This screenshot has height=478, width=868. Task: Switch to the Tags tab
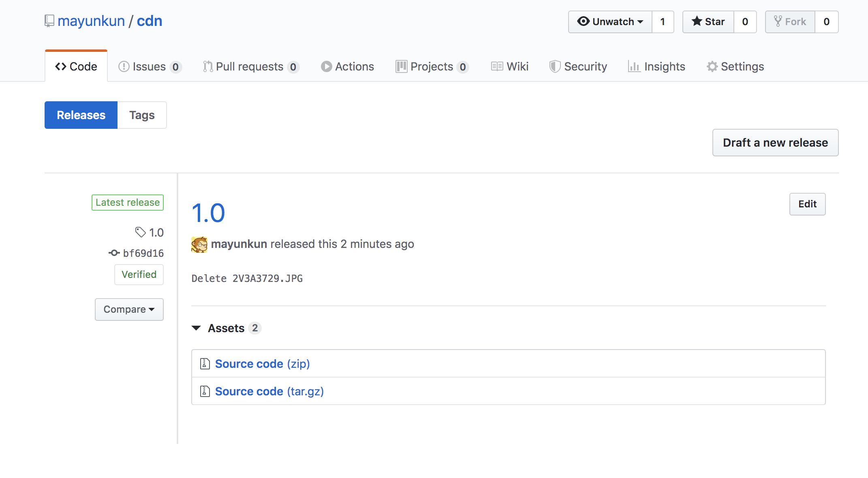click(142, 115)
